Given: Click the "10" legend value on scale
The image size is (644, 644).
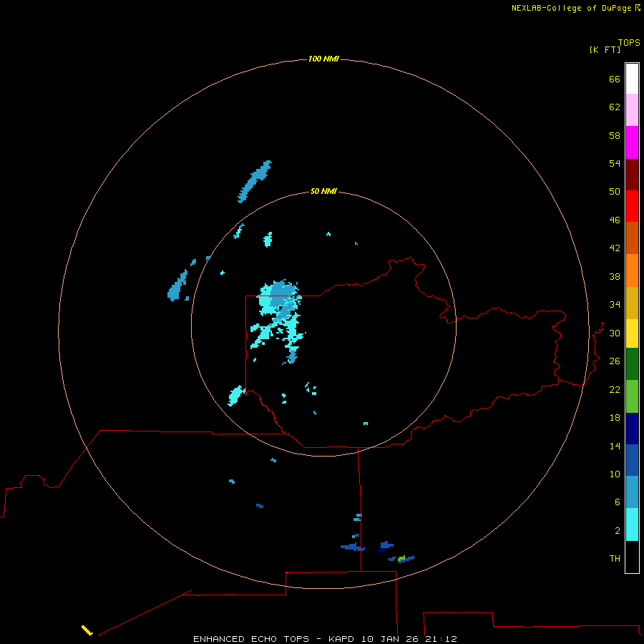Looking at the screenshot, I should click(615, 474).
